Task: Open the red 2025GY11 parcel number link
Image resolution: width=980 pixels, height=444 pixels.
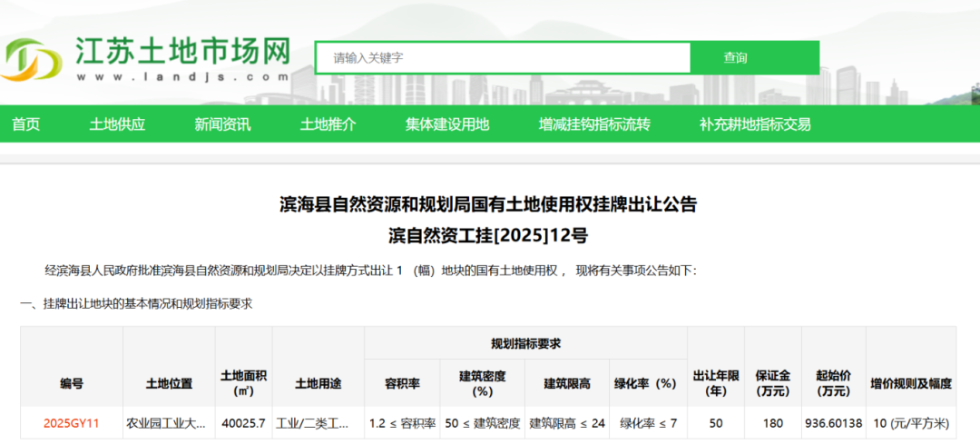Action: (x=71, y=423)
